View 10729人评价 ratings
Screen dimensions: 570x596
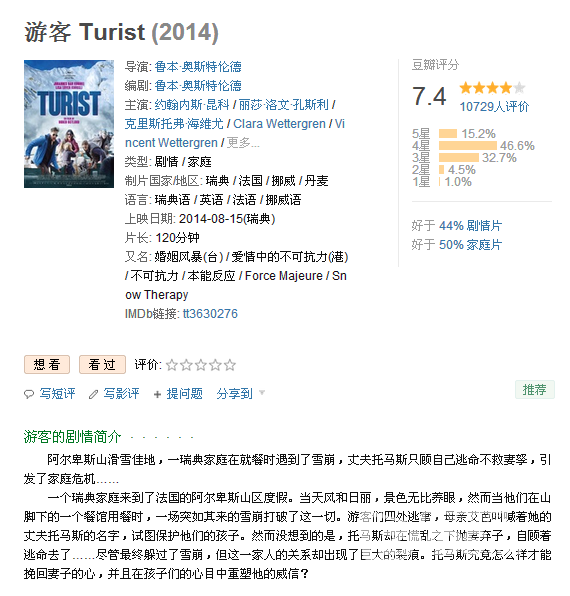coord(494,106)
